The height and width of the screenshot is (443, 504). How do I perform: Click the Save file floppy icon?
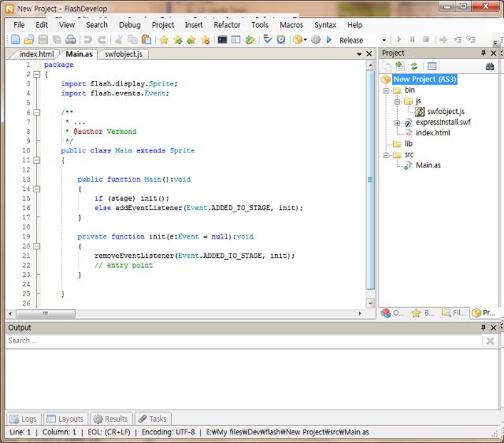click(x=43, y=39)
